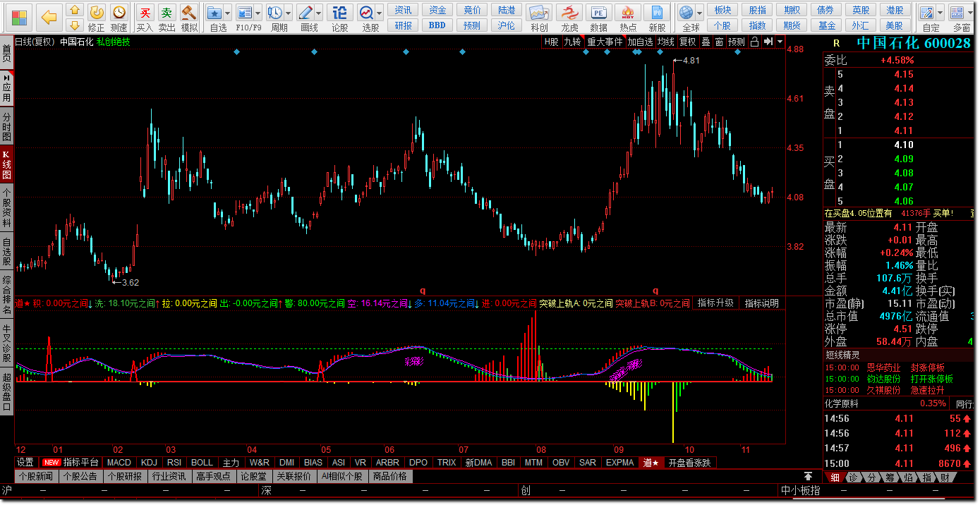The width and height of the screenshot is (980, 505).
Task: Click the colorful four-square home icon
Action: point(20,17)
